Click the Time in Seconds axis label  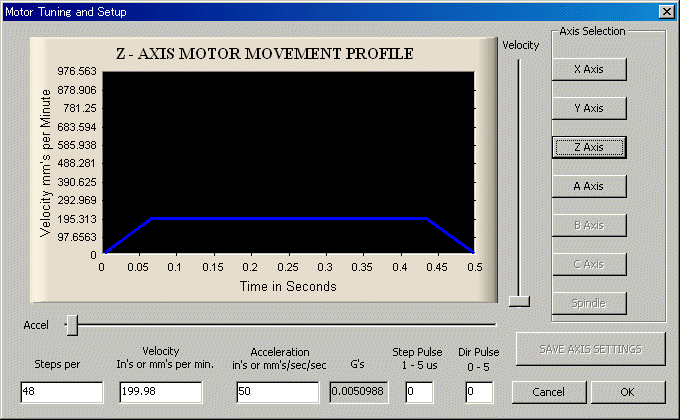[288, 286]
